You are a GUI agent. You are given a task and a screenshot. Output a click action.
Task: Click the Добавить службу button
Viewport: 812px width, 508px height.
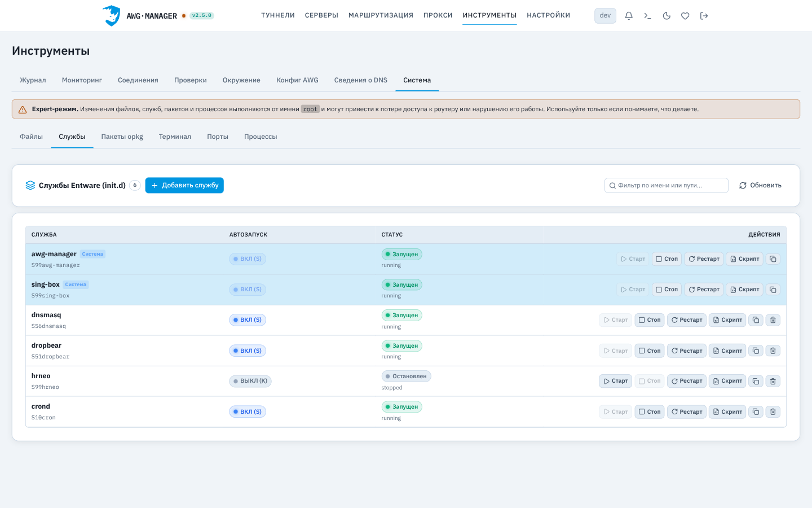(x=184, y=185)
